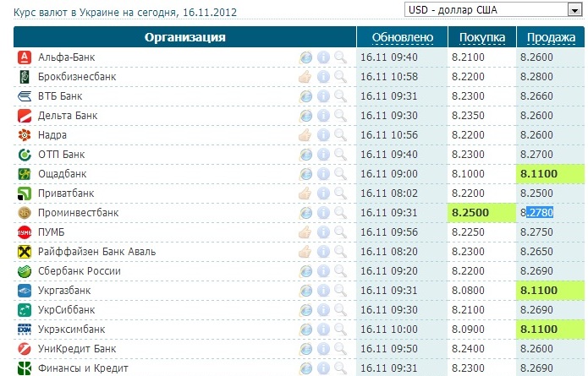Open the Брокбизнесбанк organization name

(x=77, y=77)
